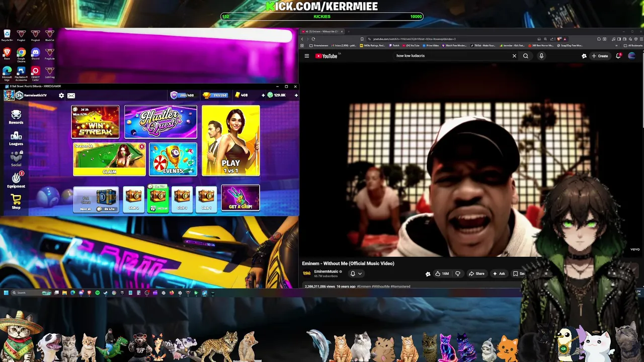Click the KermieeKickTV player avatar

pyautogui.click(x=9, y=95)
